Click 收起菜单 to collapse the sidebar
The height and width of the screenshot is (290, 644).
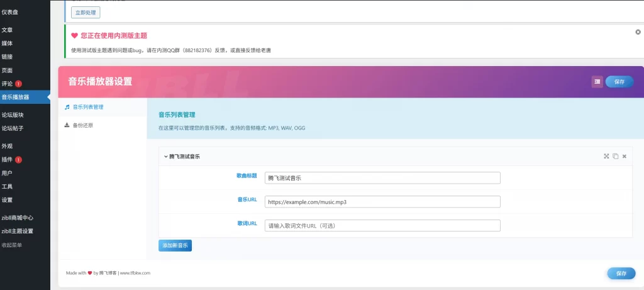point(25,245)
